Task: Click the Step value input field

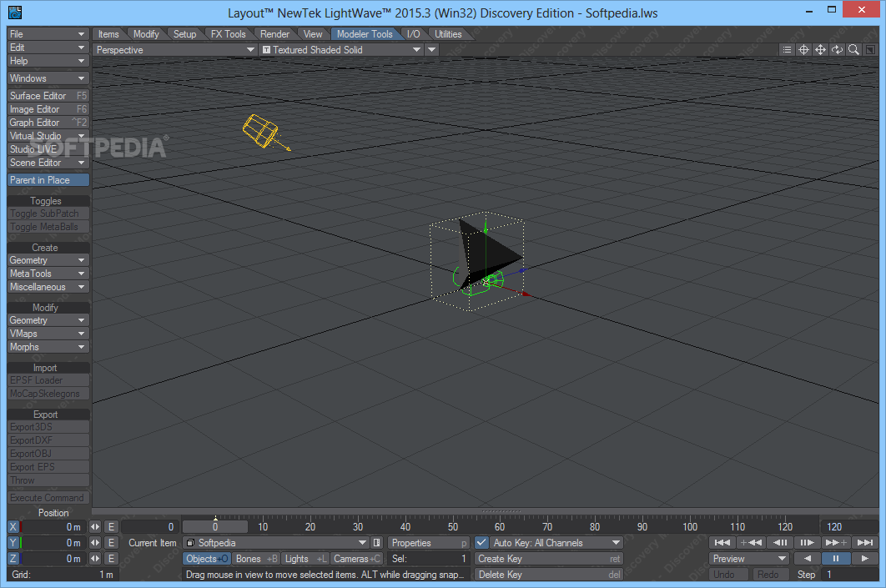Action: point(848,574)
